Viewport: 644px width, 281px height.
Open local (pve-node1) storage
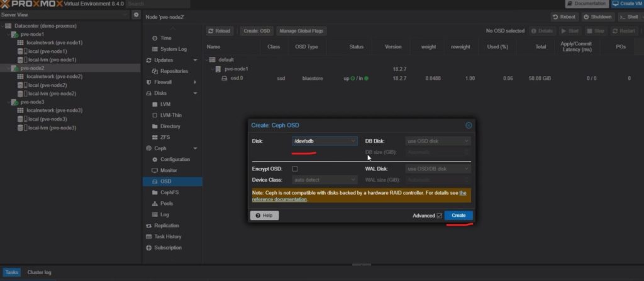(47, 52)
